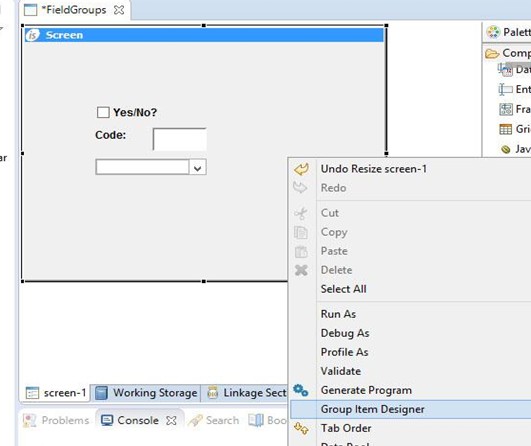Select the Frame palette component
The height and width of the screenshot is (446, 531).
tap(514, 109)
